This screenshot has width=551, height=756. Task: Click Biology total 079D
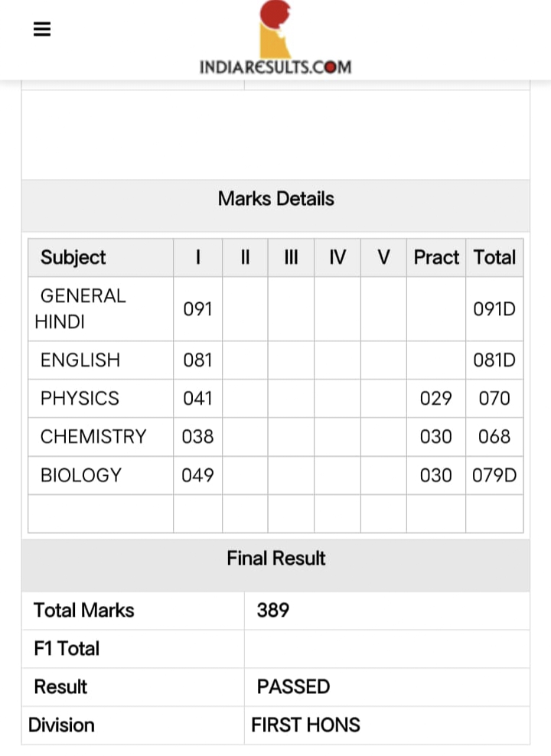click(x=494, y=475)
